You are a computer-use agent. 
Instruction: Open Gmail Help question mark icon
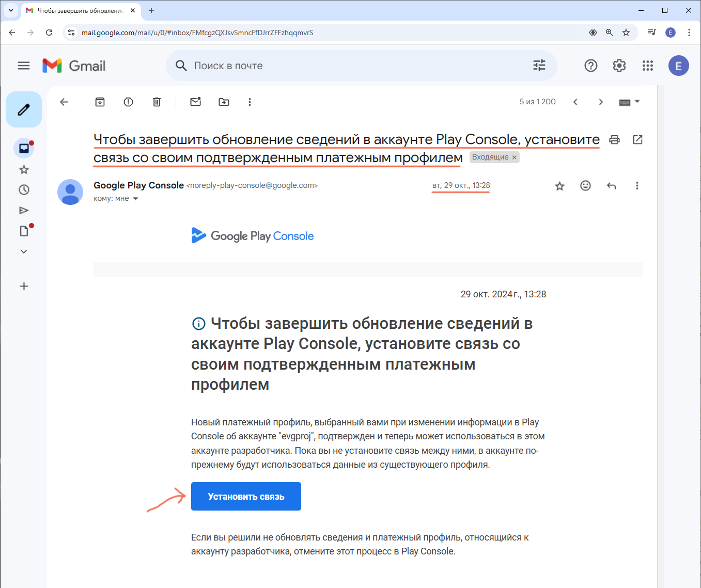click(x=591, y=66)
